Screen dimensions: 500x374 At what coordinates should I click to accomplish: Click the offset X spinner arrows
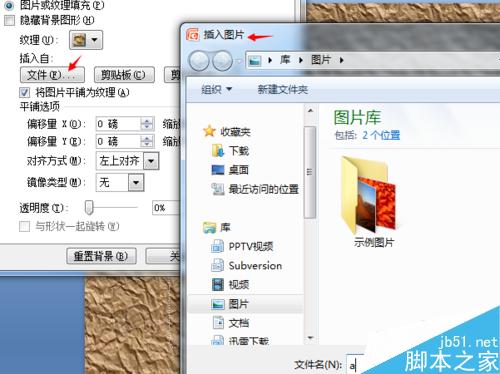(147, 124)
